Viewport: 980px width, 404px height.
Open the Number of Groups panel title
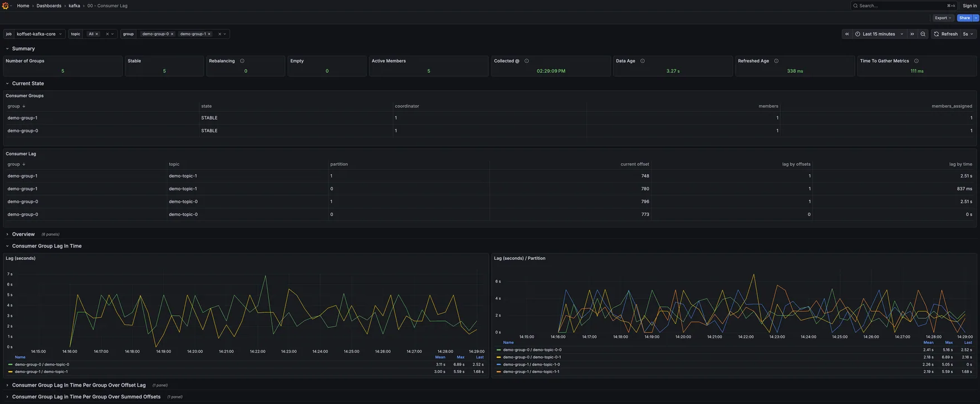click(x=25, y=61)
